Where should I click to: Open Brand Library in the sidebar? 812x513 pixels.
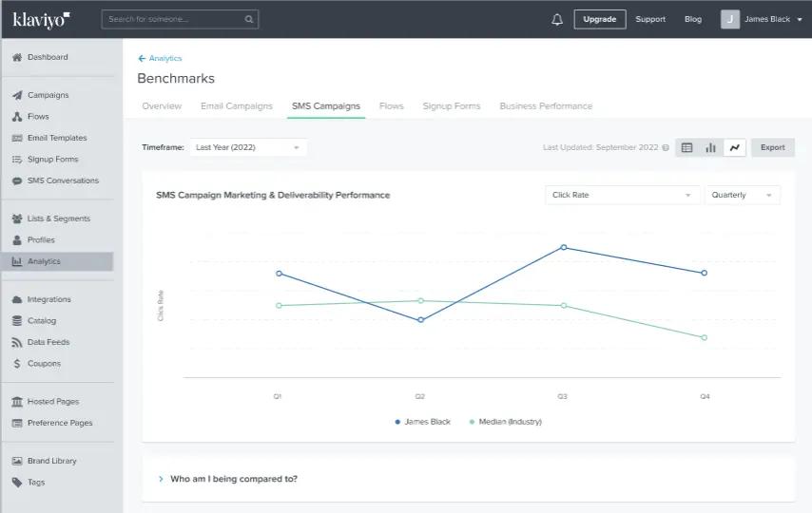coord(51,461)
